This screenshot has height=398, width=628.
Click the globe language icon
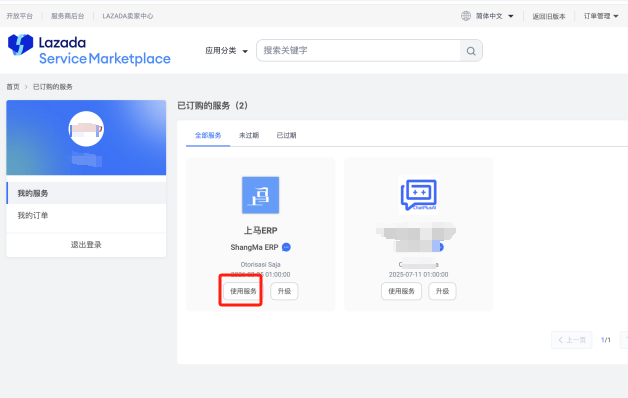point(466,16)
